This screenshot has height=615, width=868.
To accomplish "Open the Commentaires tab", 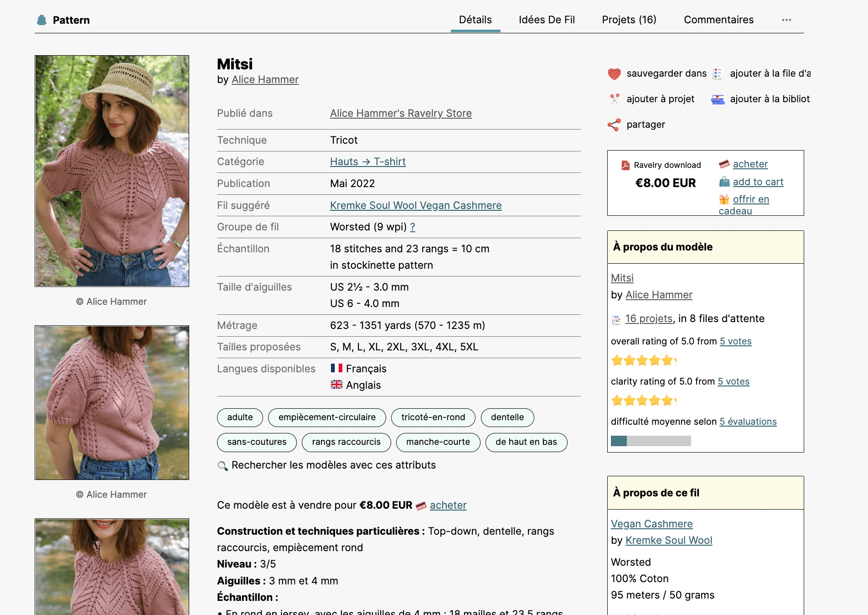I will coord(718,20).
